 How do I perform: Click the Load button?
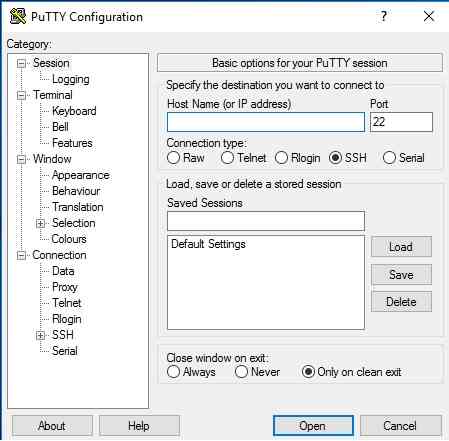tap(401, 247)
